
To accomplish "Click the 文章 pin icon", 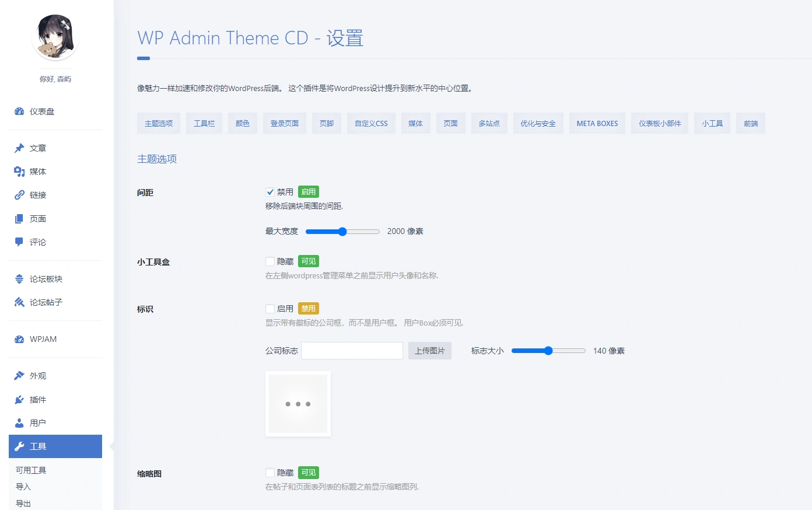I will point(19,148).
